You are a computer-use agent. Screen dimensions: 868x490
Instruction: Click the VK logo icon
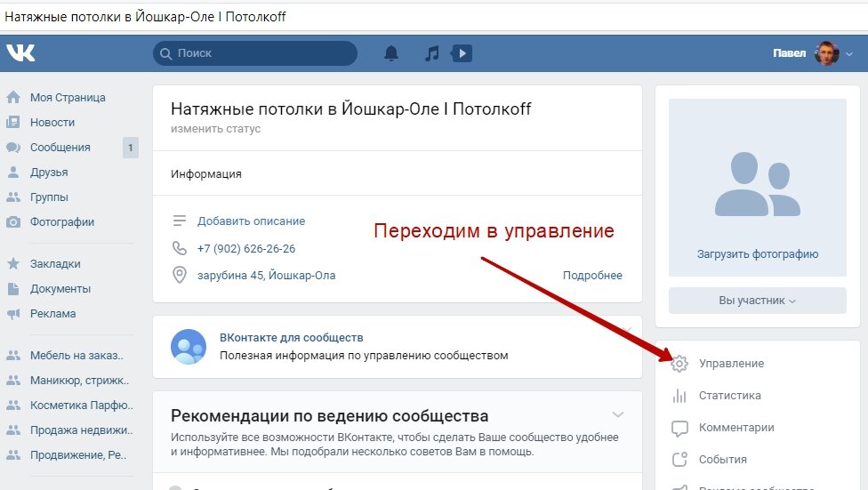20,52
